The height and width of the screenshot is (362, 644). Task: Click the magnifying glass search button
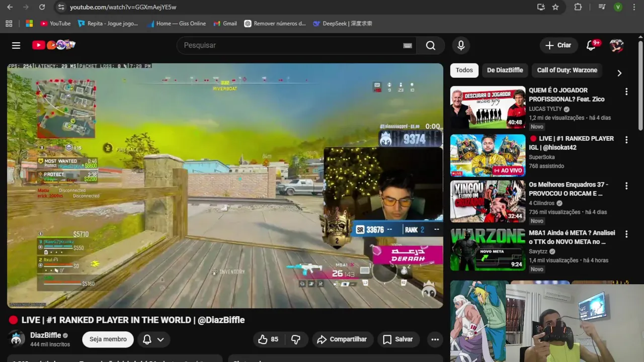point(431,45)
